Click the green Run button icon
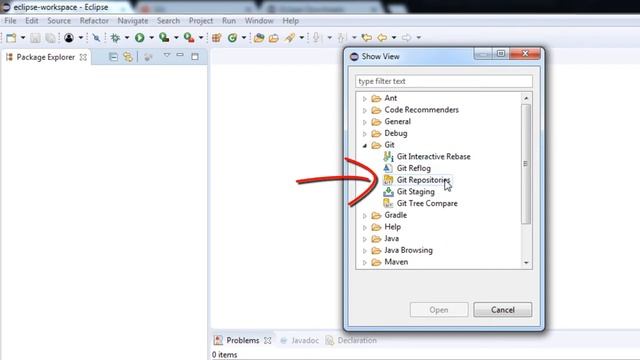 140,38
